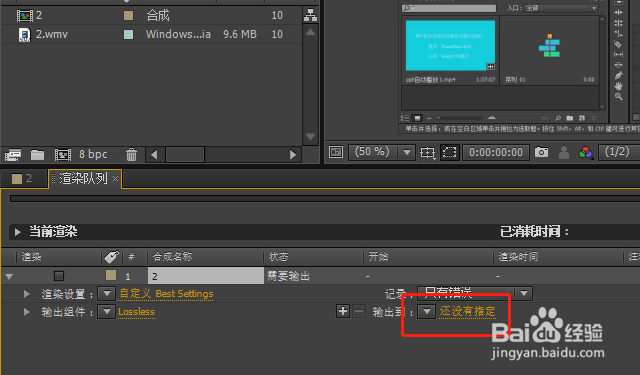
Task: Close the 渲染队列 tab
Action: point(116,178)
